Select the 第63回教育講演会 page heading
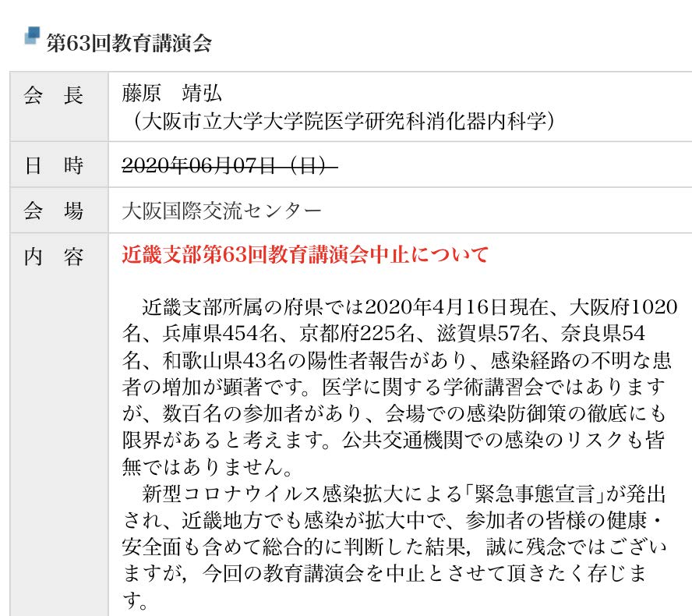The image size is (692, 616). (x=129, y=43)
